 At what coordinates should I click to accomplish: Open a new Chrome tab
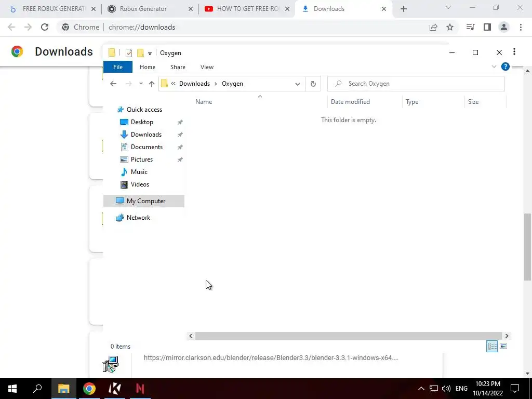(403, 9)
